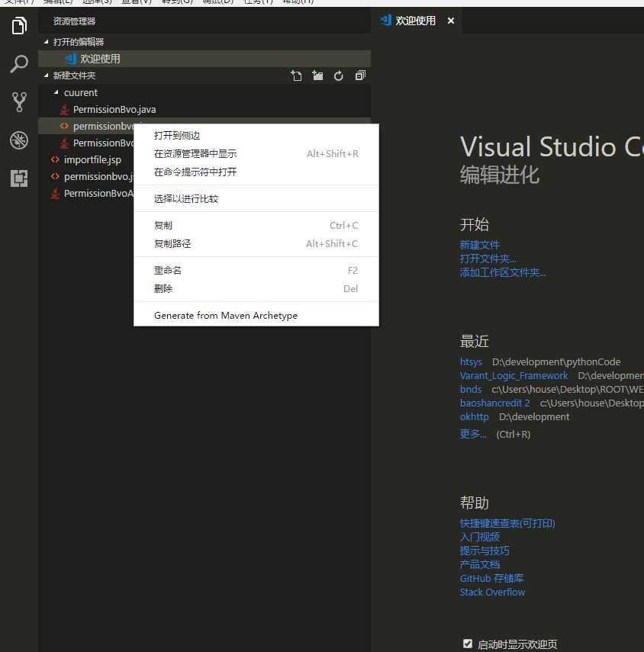Select 打开到侧边 in context menu
644x652 pixels.
(x=256, y=136)
